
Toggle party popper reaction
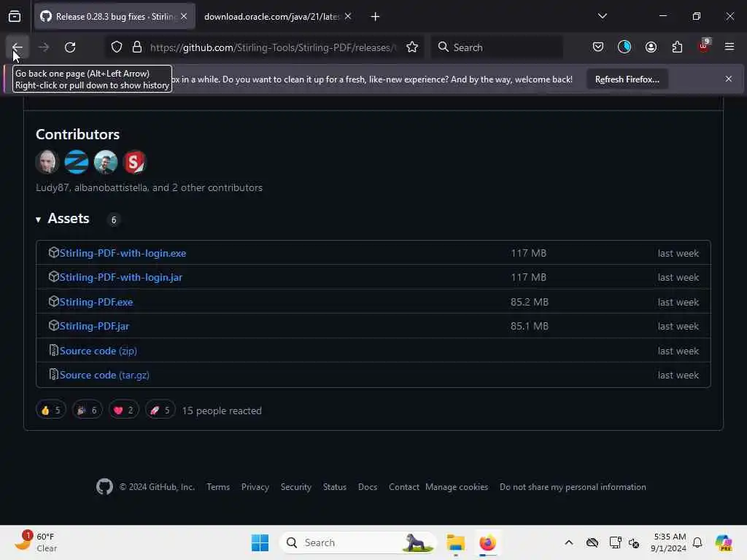coord(88,411)
